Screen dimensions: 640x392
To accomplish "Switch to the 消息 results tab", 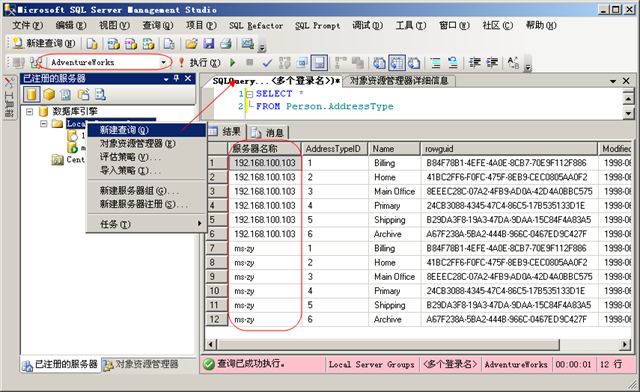I will (x=268, y=132).
